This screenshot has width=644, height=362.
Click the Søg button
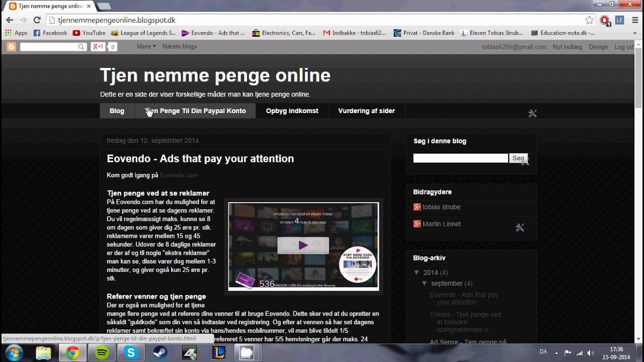pos(518,158)
